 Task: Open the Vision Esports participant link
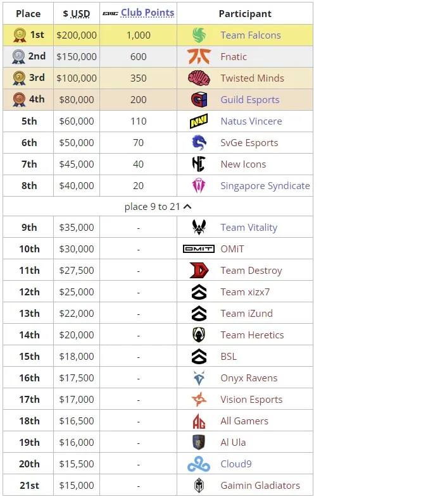(x=251, y=400)
